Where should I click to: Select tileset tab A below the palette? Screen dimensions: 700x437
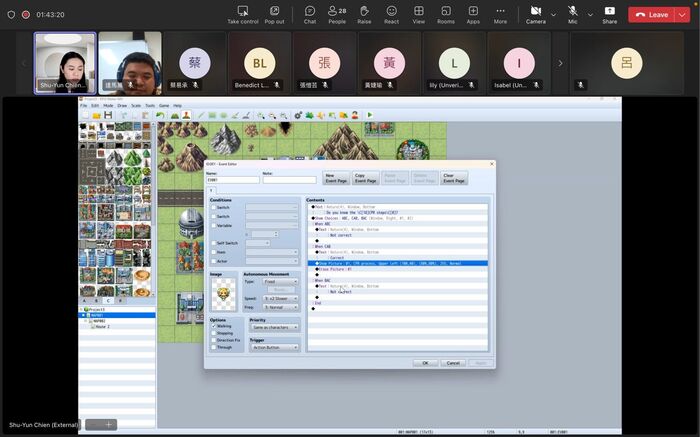84,301
